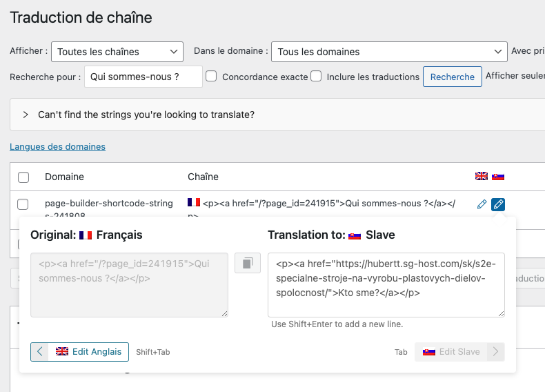Click the UK flag column header
This screenshot has width=545, height=392.
click(x=482, y=177)
